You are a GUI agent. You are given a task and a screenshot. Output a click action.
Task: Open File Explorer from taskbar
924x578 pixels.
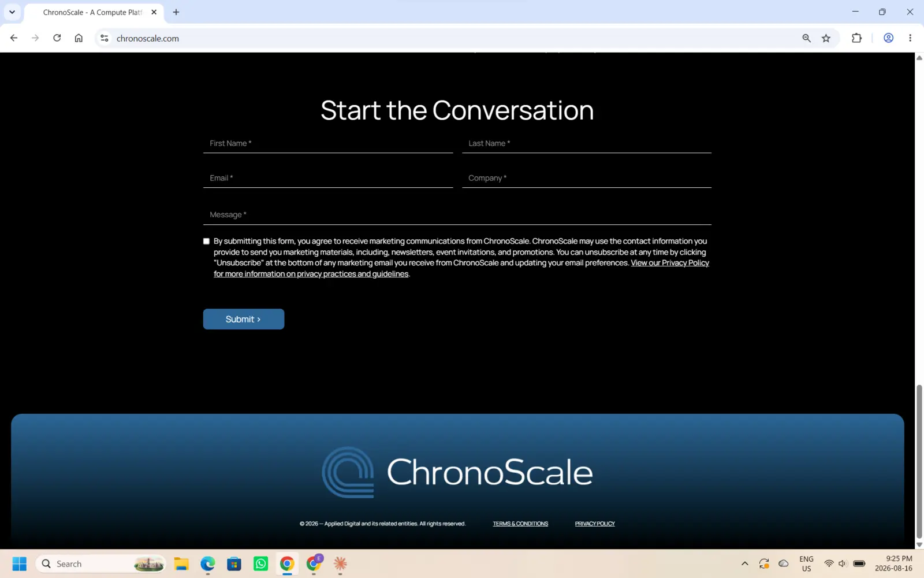181,564
